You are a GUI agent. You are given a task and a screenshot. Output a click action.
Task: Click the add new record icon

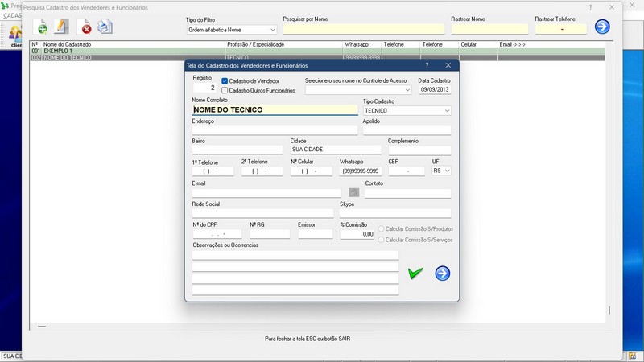coord(40,27)
